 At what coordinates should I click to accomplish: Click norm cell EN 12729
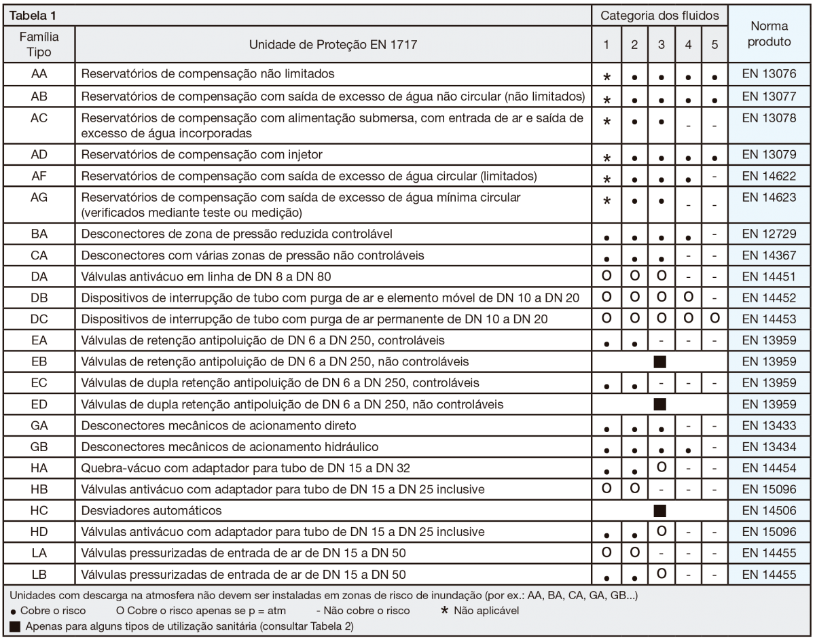tap(769, 234)
